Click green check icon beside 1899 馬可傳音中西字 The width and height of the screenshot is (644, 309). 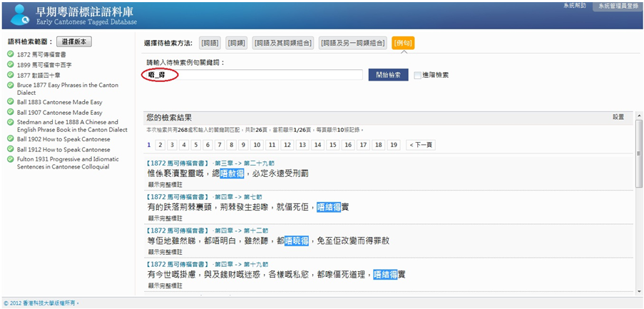(11, 64)
